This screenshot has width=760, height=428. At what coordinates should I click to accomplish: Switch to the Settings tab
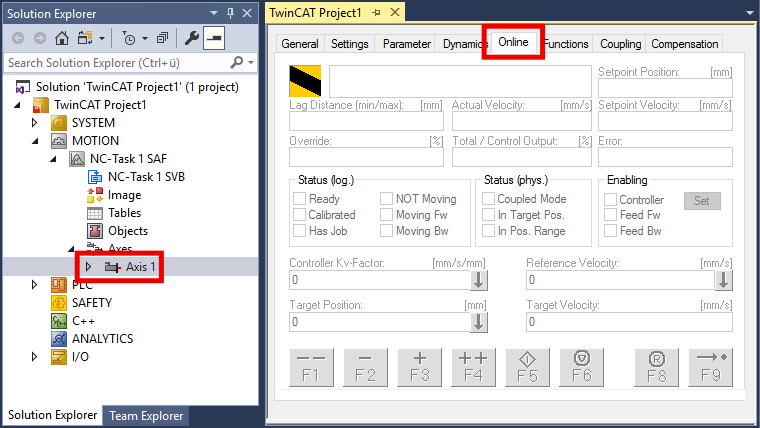(349, 44)
